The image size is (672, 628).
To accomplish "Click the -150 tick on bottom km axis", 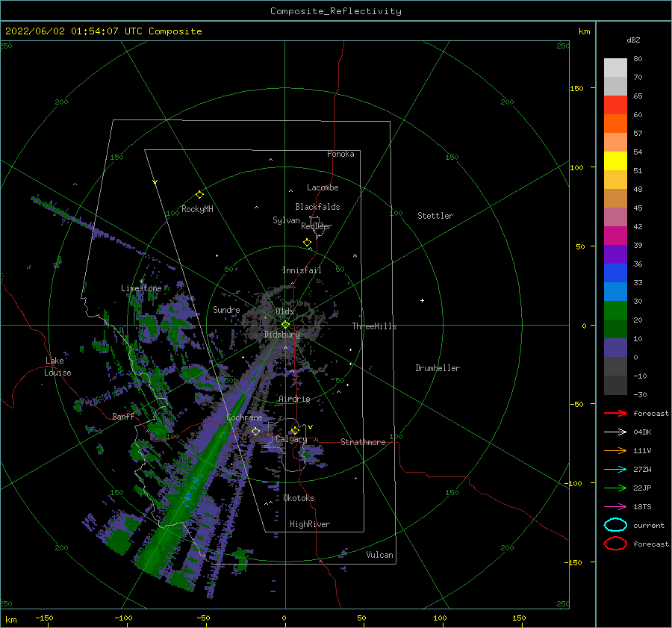I will (x=44, y=618).
